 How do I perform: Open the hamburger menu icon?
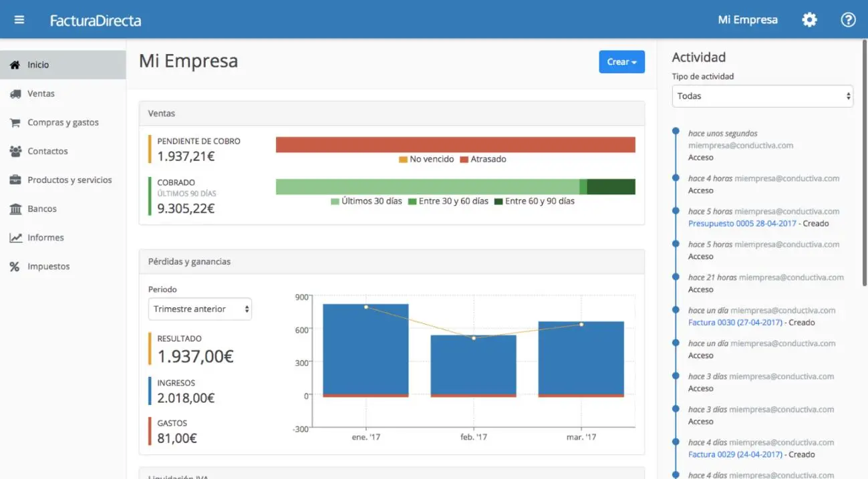click(x=19, y=20)
